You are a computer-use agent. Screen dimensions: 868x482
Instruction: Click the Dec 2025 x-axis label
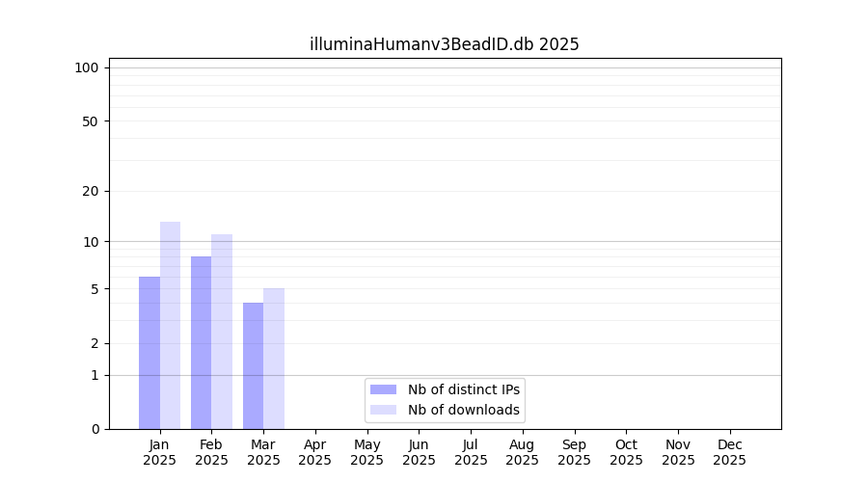click(x=729, y=452)
